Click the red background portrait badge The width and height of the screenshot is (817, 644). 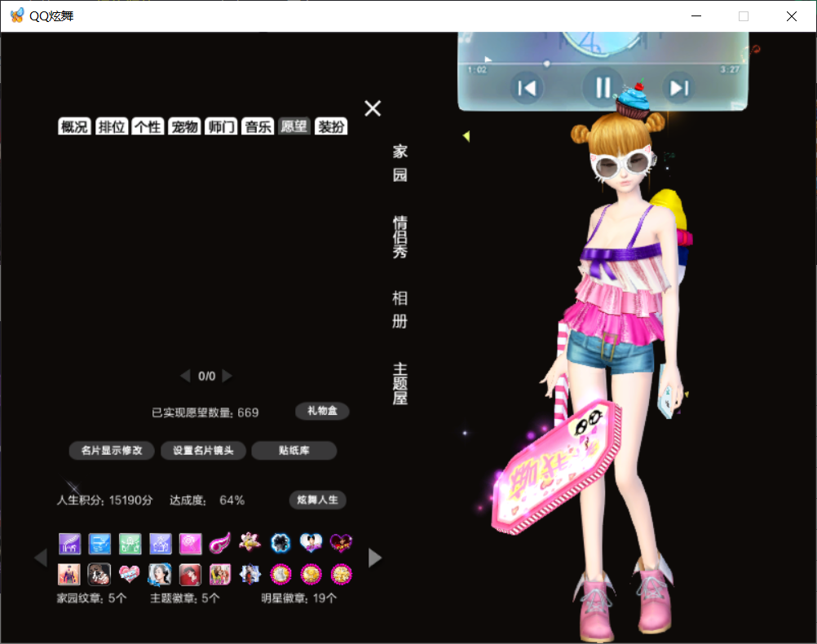pyautogui.click(x=190, y=575)
